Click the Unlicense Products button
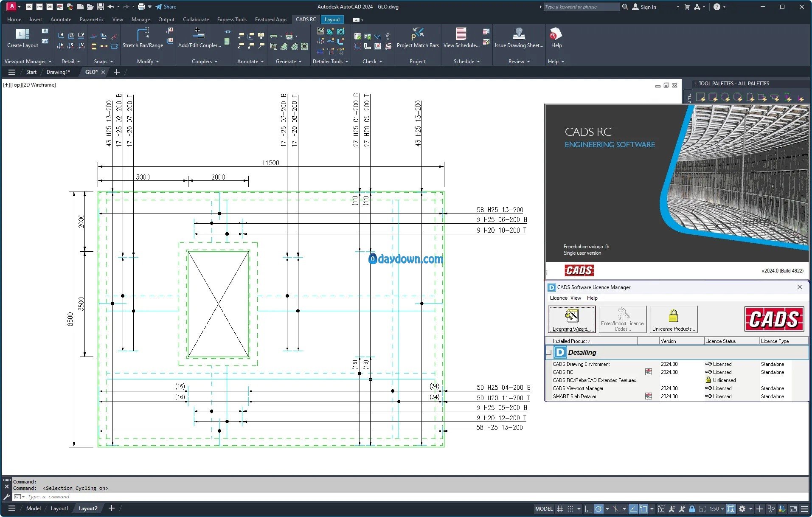This screenshot has height=517, width=812. (x=673, y=319)
